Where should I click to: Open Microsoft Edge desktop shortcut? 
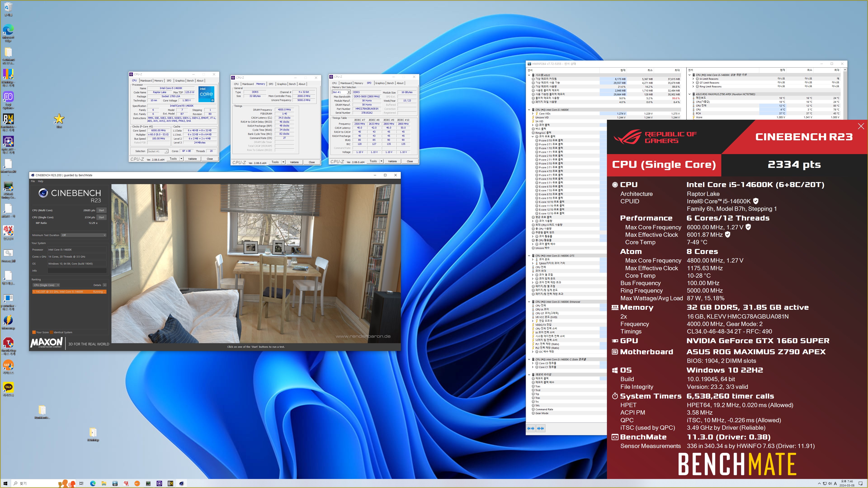[x=8, y=33]
